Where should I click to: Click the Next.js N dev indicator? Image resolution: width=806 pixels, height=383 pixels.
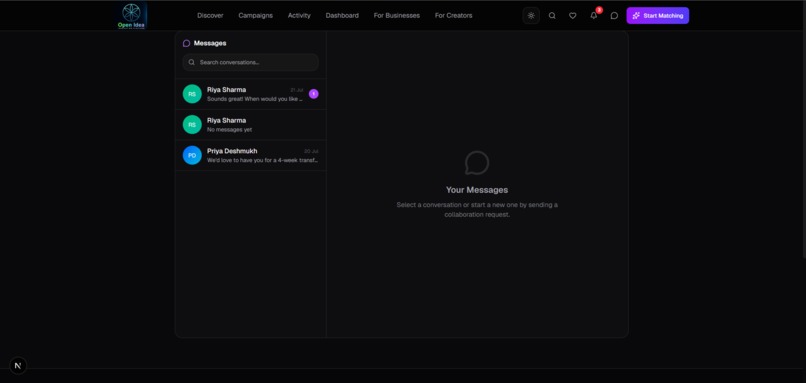pyautogui.click(x=18, y=366)
